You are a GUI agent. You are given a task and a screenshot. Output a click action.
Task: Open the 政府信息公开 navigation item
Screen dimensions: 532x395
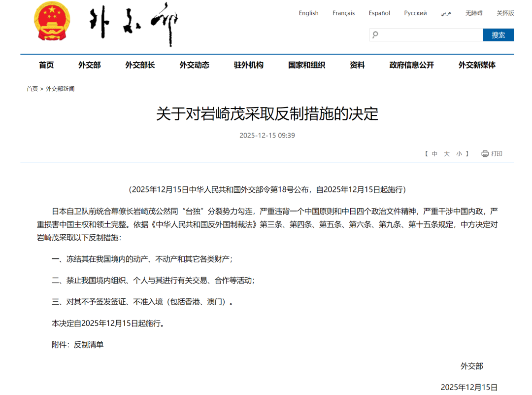click(411, 65)
